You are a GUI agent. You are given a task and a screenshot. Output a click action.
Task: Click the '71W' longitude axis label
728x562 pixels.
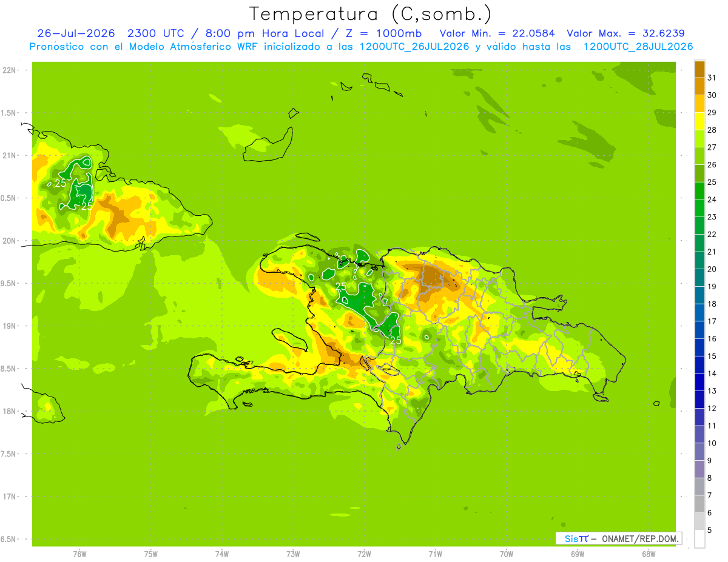(435, 554)
